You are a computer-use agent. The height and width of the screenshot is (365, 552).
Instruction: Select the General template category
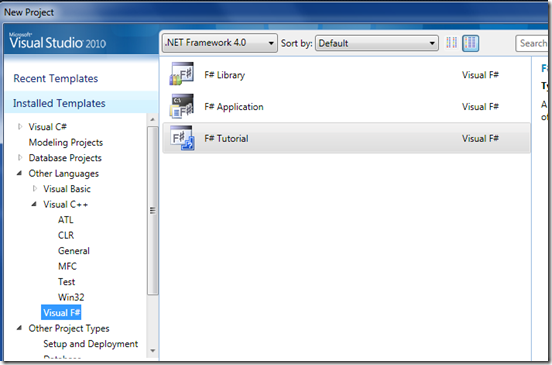74,251
